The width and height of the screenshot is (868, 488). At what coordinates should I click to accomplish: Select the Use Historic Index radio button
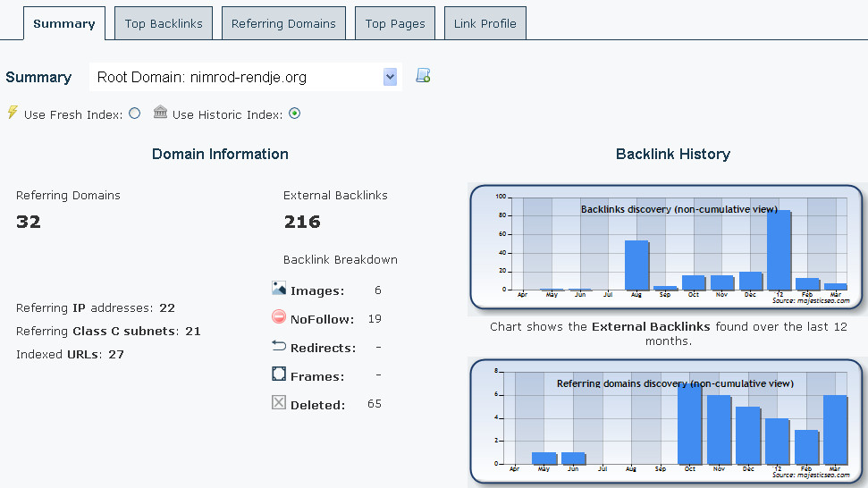click(294, 114)
